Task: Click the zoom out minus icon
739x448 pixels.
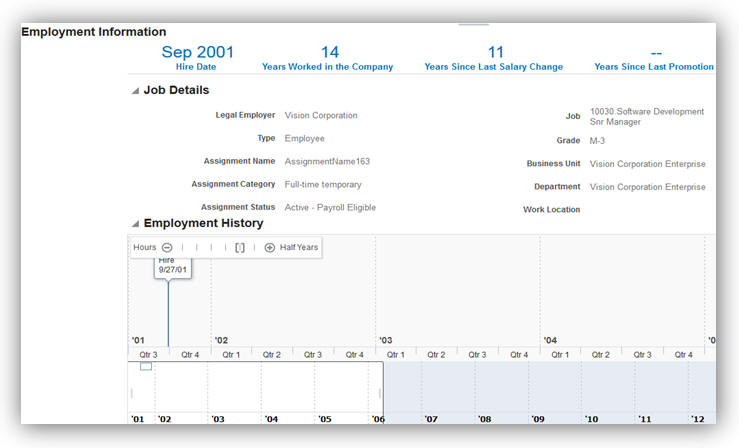Action: coord(167,247)
